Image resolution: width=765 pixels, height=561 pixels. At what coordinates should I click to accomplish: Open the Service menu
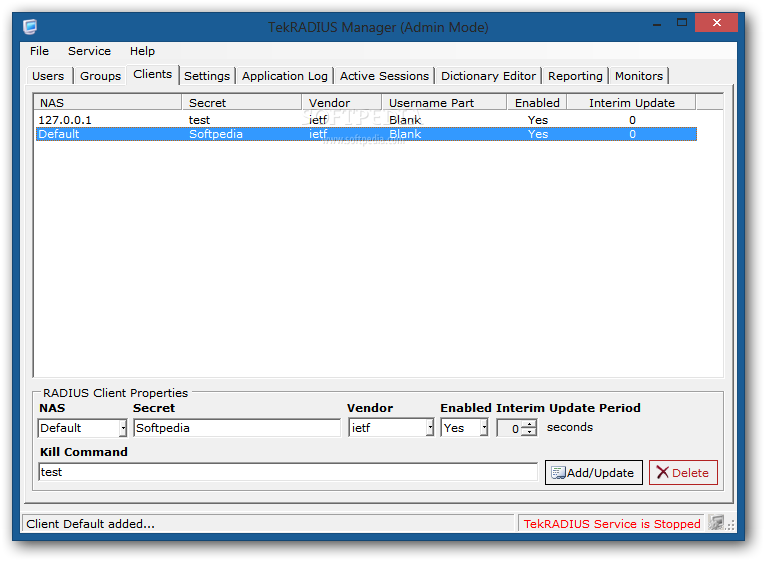coord(89,51)
